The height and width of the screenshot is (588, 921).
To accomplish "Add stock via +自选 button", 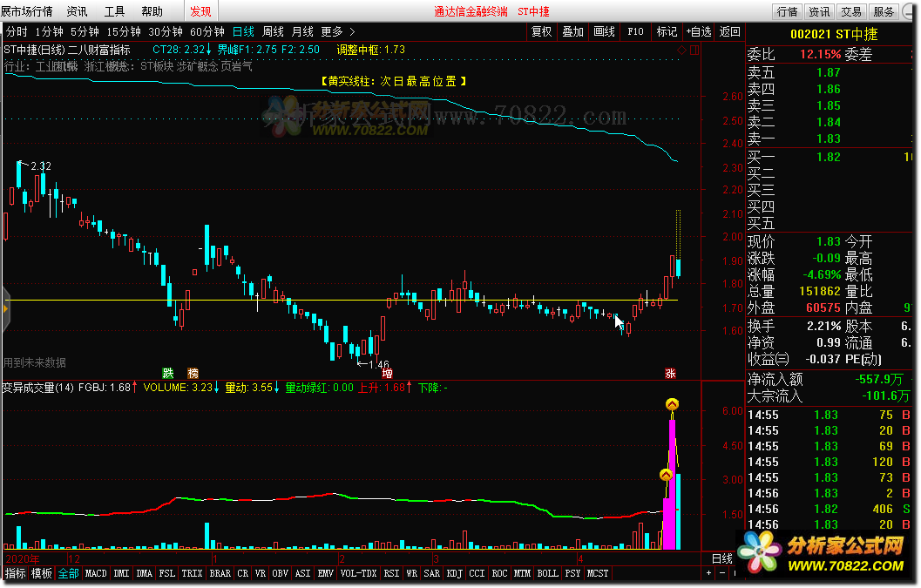I will point(699,31).
